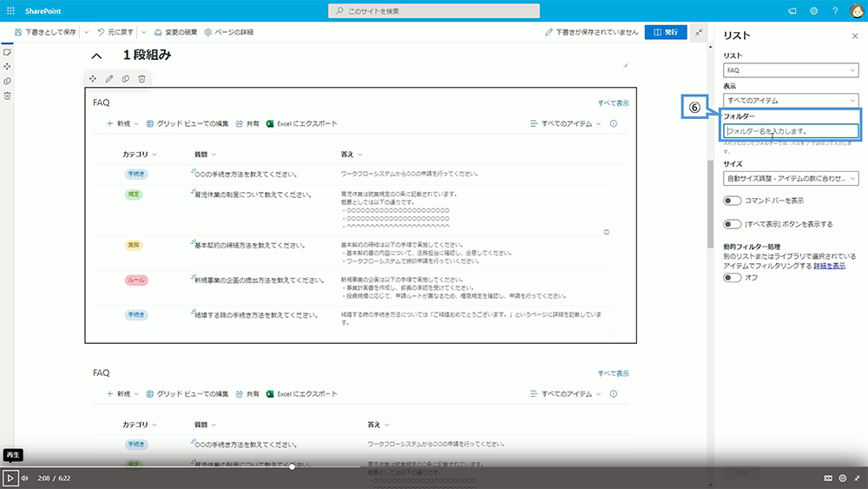Open the 基本契約の締結方法 question
The height and width of the screenshot is (489, 868).
click(250, 245)
